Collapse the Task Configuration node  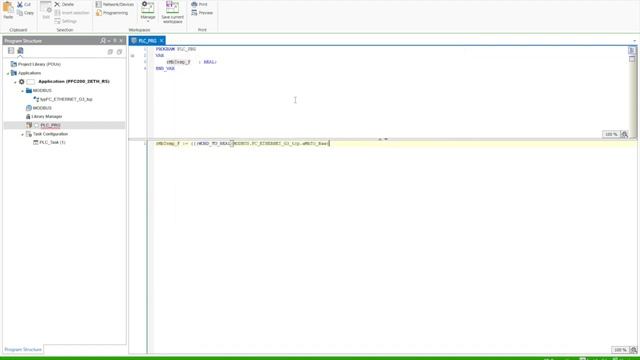click(x=22, y=134)
